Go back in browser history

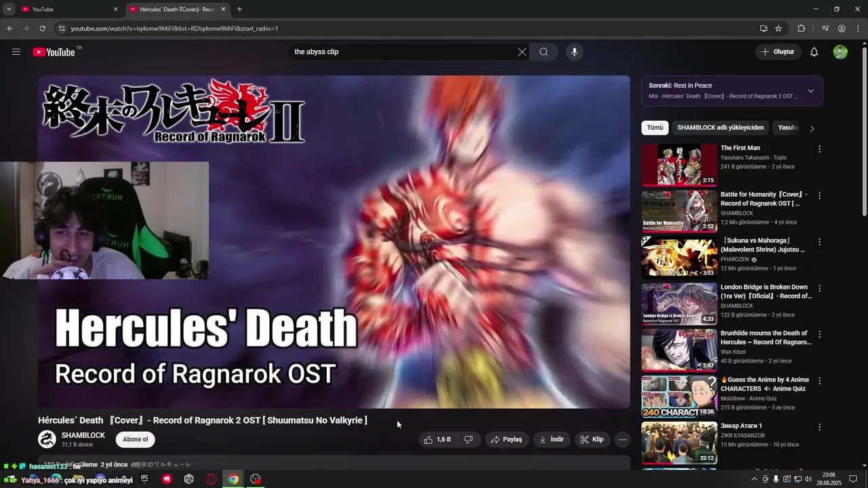[x=9, y=28]
